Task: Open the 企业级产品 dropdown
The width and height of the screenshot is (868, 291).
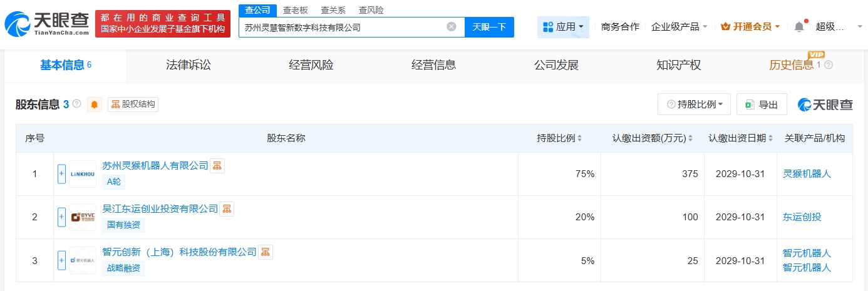Action: coord(679,27)
